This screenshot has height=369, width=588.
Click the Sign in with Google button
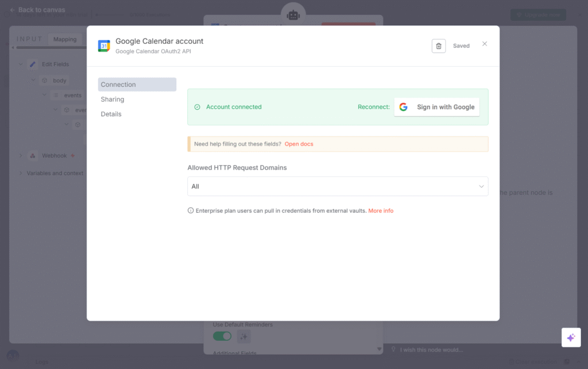tap(436, 107)
